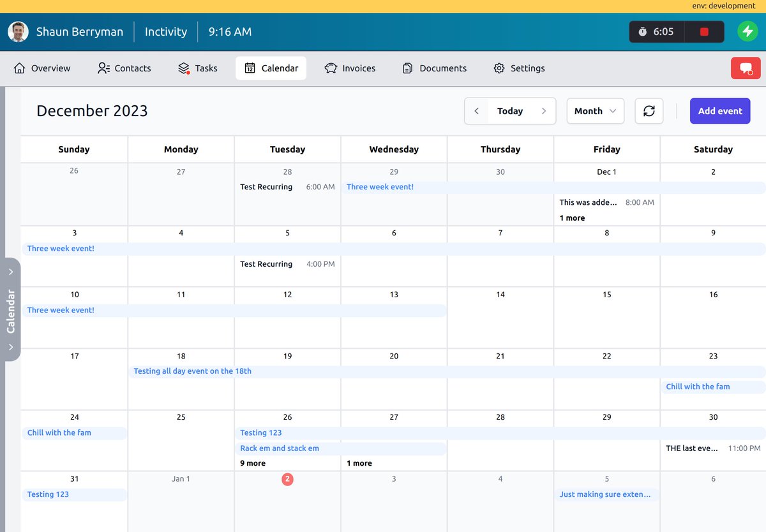This screenshot has width=766, height=532.
Task: Show 1 more events on Dec 1
Action: (x=573, y=218)
